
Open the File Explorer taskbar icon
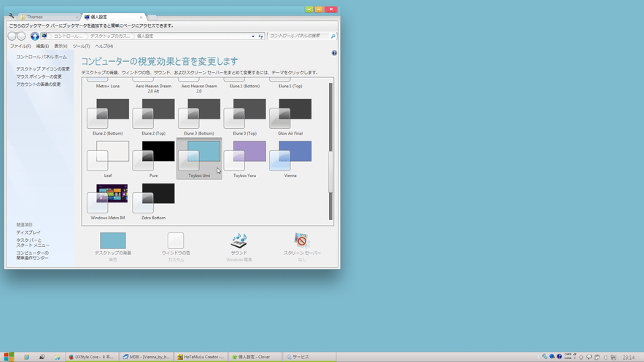point(57,357)
